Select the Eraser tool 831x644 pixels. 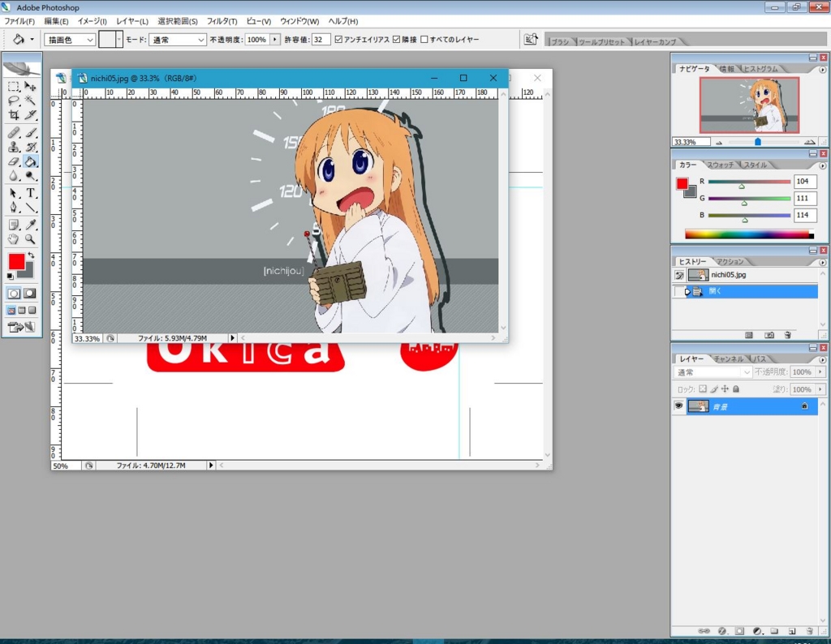14,161
